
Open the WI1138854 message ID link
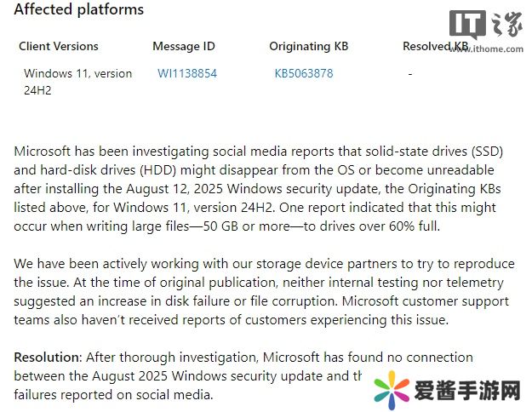point(187,73)
